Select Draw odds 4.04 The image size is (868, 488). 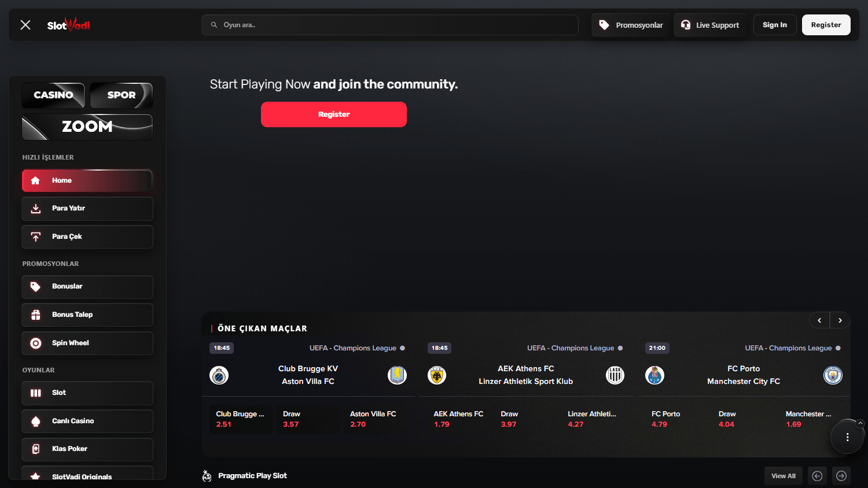(x=744, y=419)
